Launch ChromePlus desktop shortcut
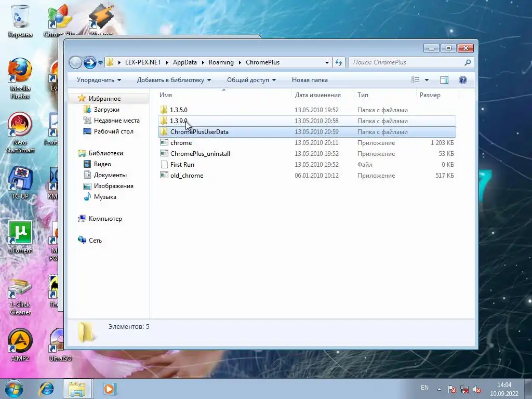 [x=60, y=20]
